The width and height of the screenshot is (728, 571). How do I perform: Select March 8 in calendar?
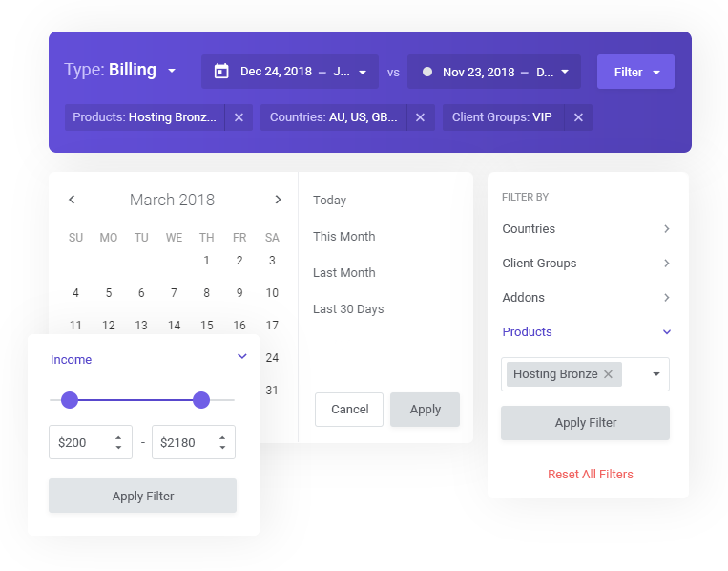point(206,293)
